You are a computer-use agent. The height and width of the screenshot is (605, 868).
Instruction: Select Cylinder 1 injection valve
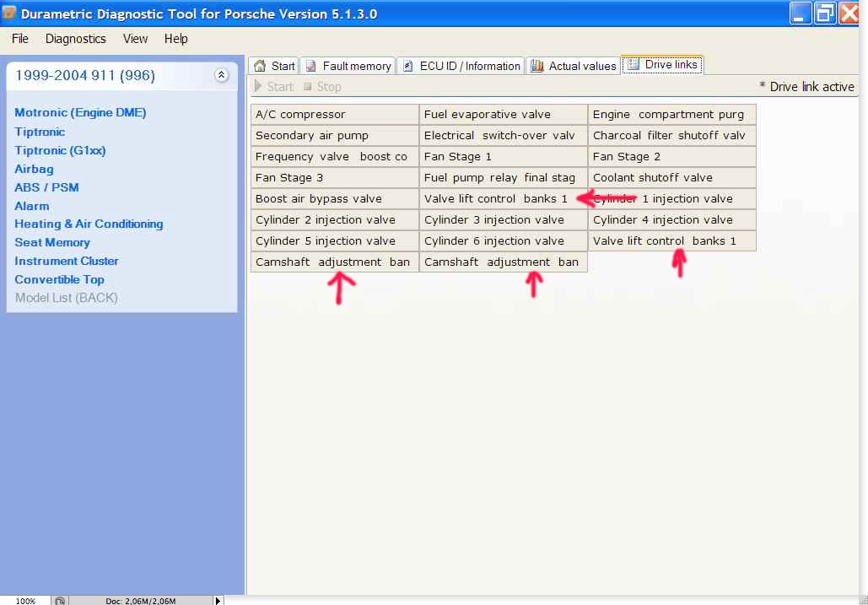672,199
